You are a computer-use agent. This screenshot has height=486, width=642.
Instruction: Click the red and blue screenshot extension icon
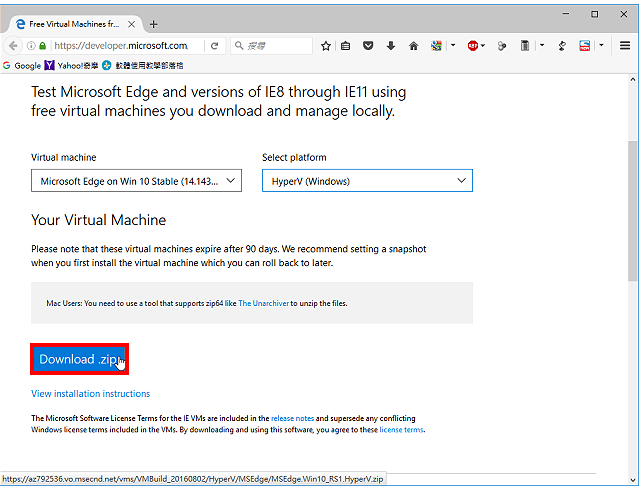coord(585,45)
